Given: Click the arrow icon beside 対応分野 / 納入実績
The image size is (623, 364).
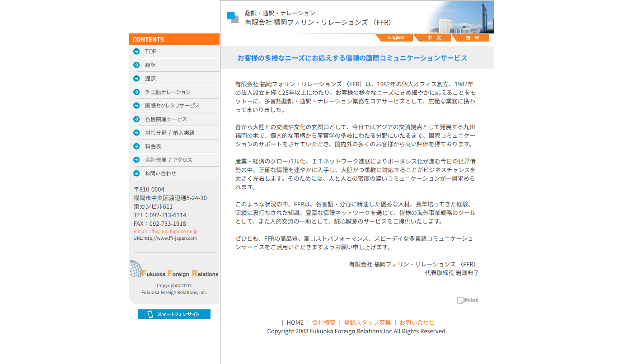Looking at the screenshot, I should (136, 133).
